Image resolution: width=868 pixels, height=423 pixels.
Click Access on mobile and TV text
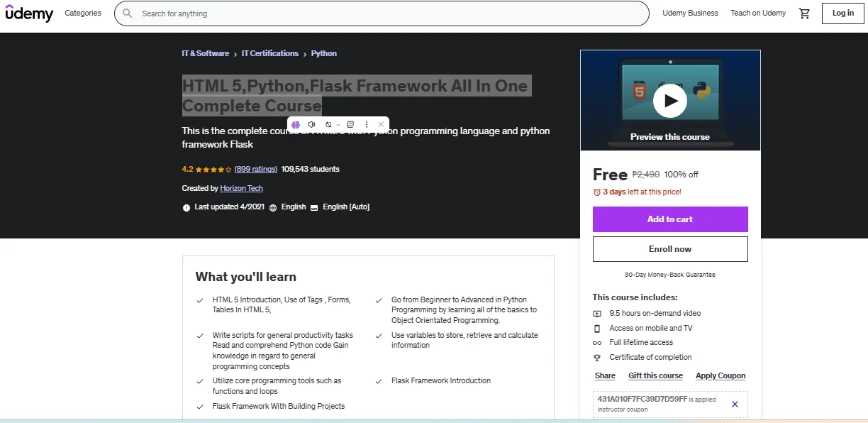(651, 329)
